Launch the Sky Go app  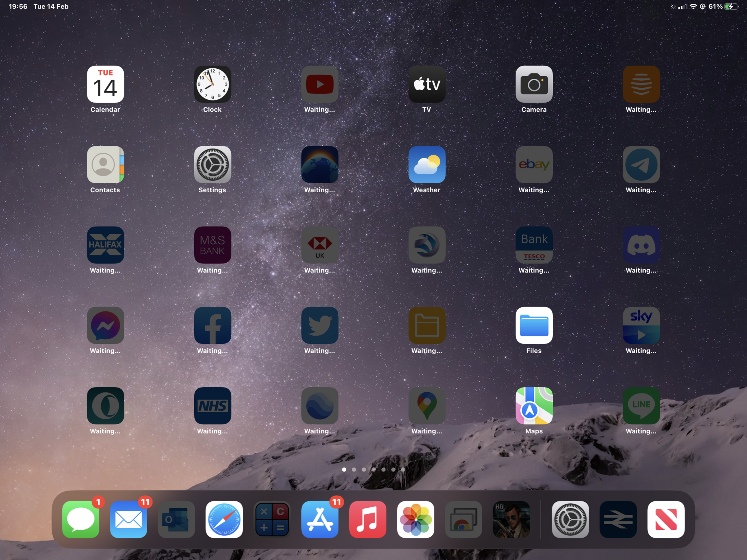[x=641, y=325]
